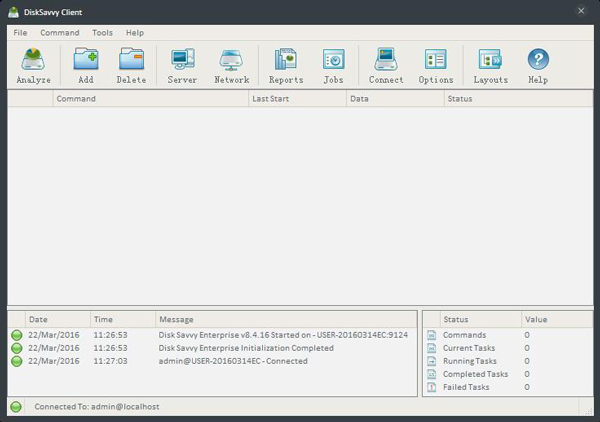This screenshot has width=600, height=422.
Task: Select the Completed Tasks status label
Action: [475, 374]
